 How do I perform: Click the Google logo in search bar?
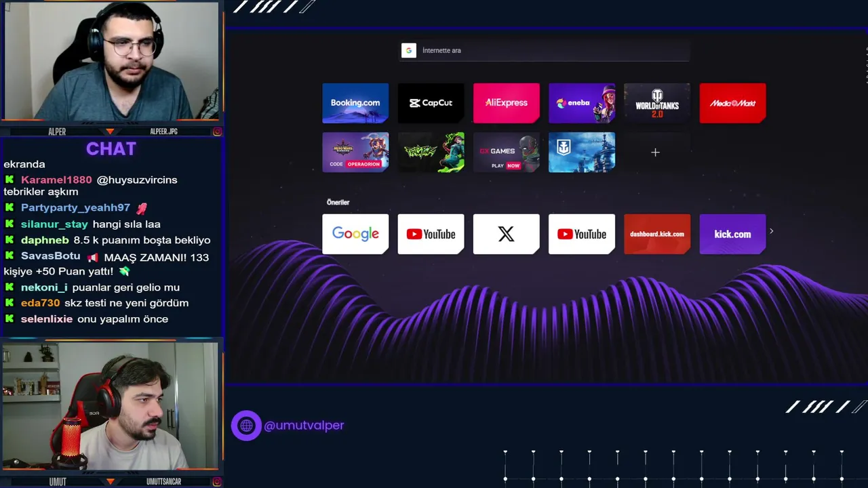(x=408, y=51)
